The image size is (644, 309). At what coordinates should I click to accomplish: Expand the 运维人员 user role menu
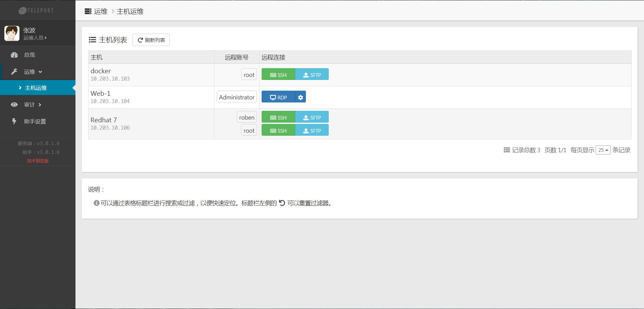pyautogui.click(x=35, y=38)
